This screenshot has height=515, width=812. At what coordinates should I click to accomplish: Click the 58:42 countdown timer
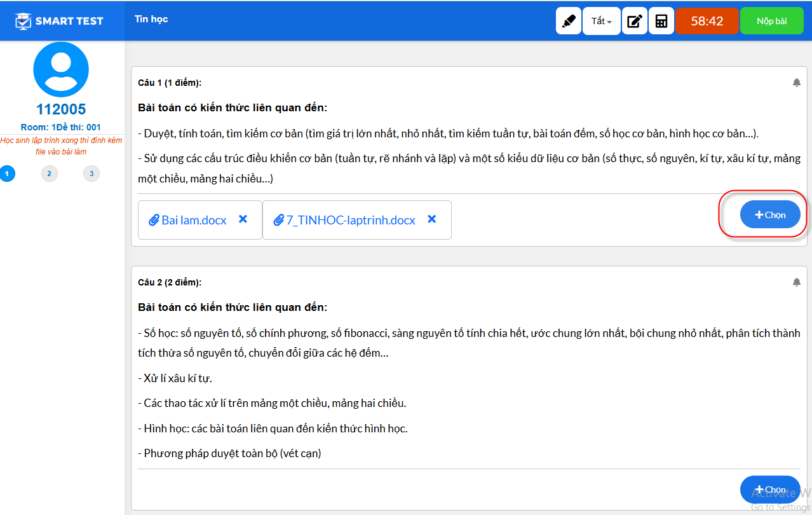[707, 21]
